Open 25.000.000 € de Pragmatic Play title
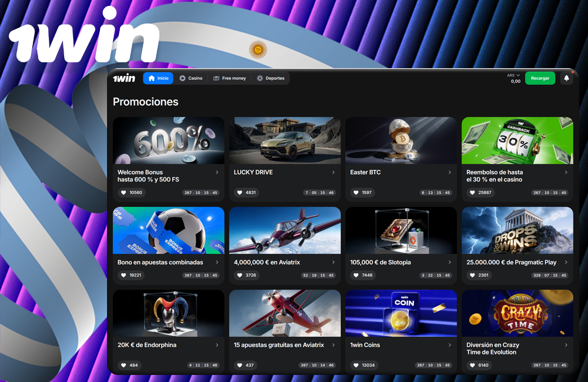This screenshot has height=382, width=588. point(511,263)
